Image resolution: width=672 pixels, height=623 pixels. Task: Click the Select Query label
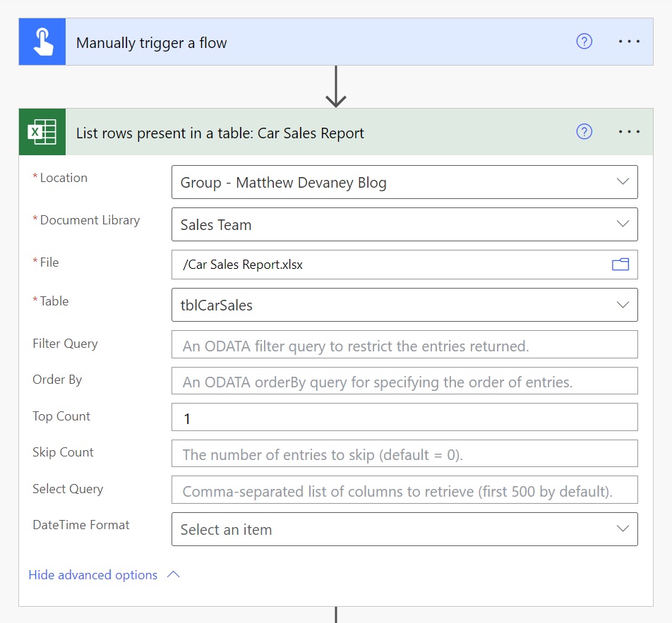[68, 489]
